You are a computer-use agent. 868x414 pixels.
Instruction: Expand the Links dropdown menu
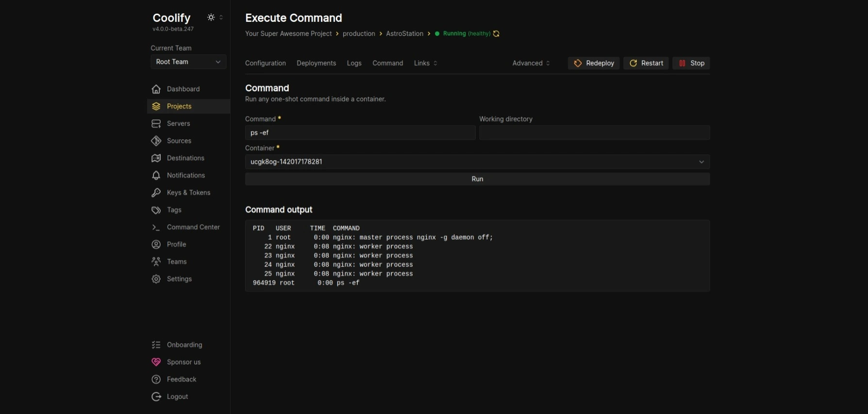426,63
